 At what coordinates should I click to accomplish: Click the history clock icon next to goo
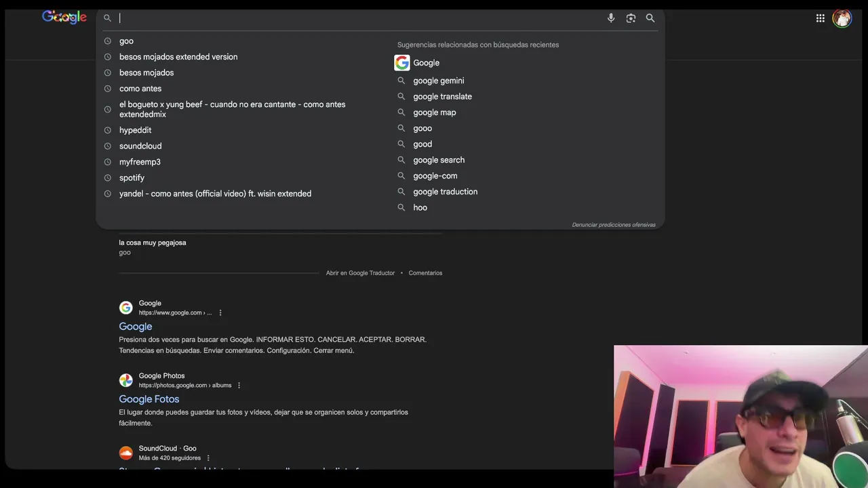point(107,41)
